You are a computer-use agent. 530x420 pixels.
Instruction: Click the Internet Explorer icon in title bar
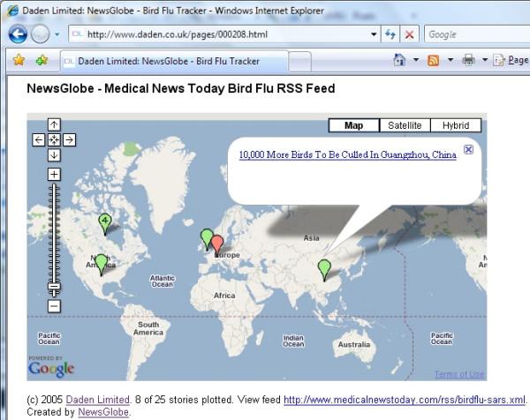tap(12, 11)
